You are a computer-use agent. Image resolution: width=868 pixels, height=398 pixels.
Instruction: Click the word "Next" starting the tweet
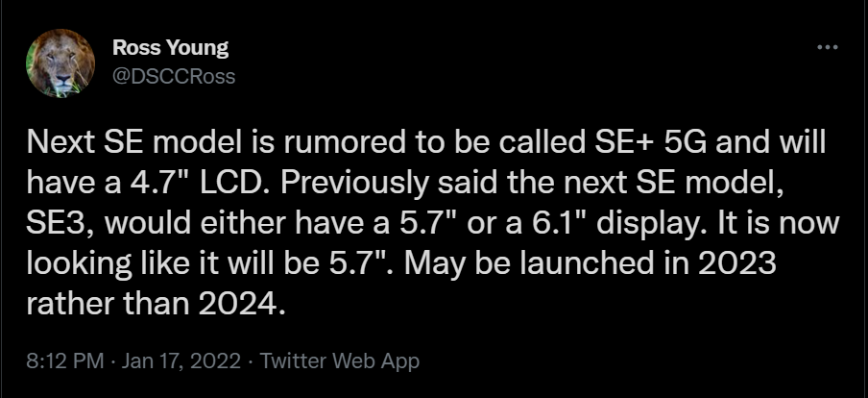click(57, 143)
